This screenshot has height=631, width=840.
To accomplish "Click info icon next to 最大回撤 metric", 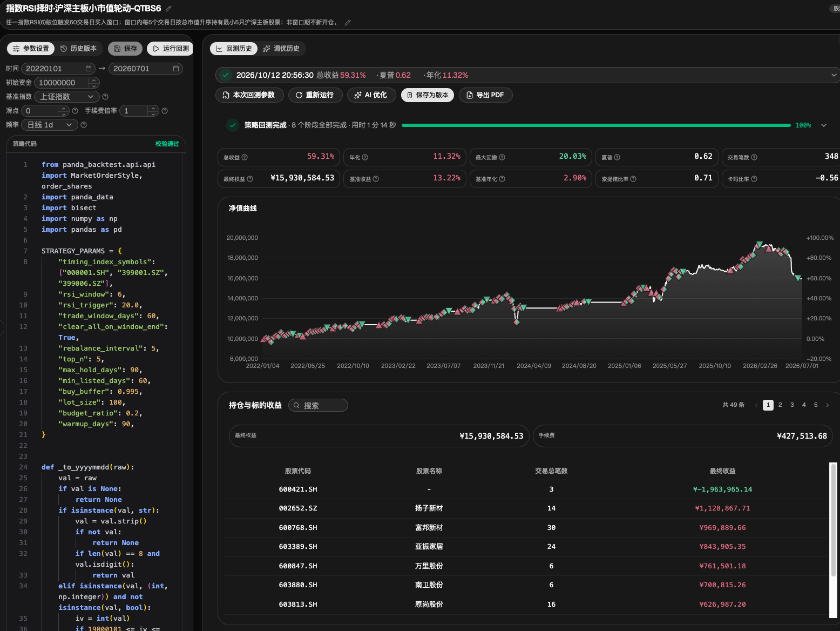I will pyautogui.click(x=502, y=157).
